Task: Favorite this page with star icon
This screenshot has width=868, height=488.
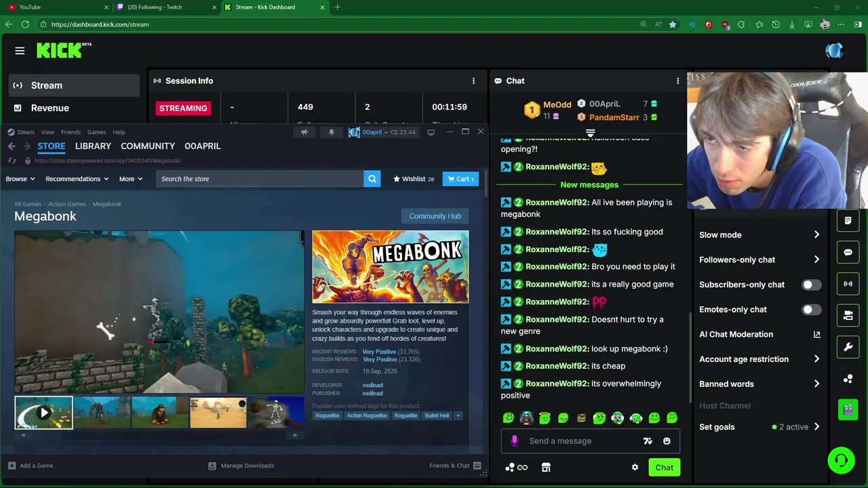Action: coord(673,24)
